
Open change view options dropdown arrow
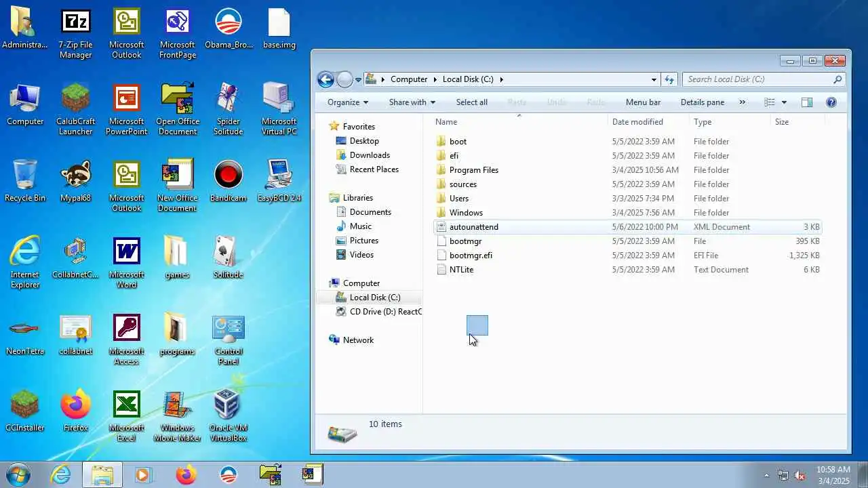784,102
